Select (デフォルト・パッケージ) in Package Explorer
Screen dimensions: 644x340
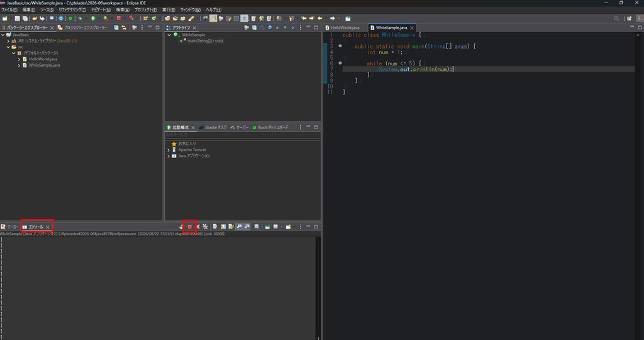pyautogui.click(x=40, y=53)
